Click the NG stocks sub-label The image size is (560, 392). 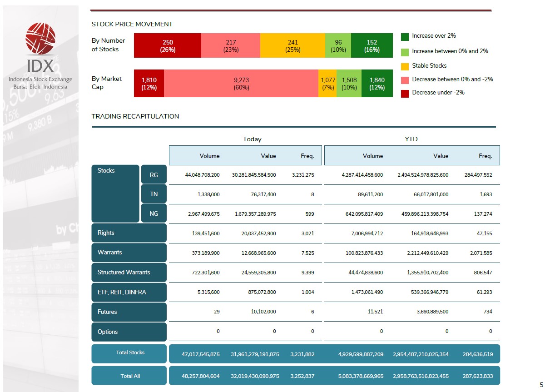pyautogui.click(x=154, y=213)
